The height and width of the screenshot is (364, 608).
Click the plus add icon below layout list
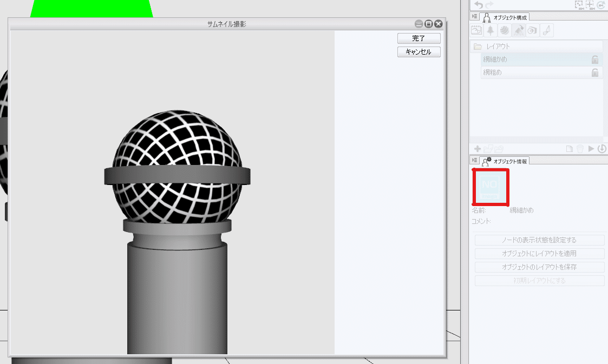point(478,149)
